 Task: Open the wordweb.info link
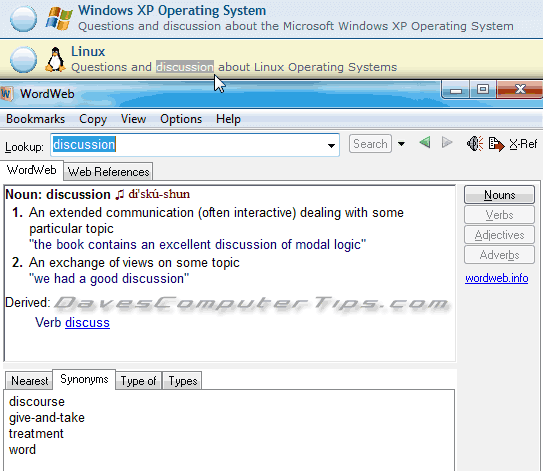(497, 278)
